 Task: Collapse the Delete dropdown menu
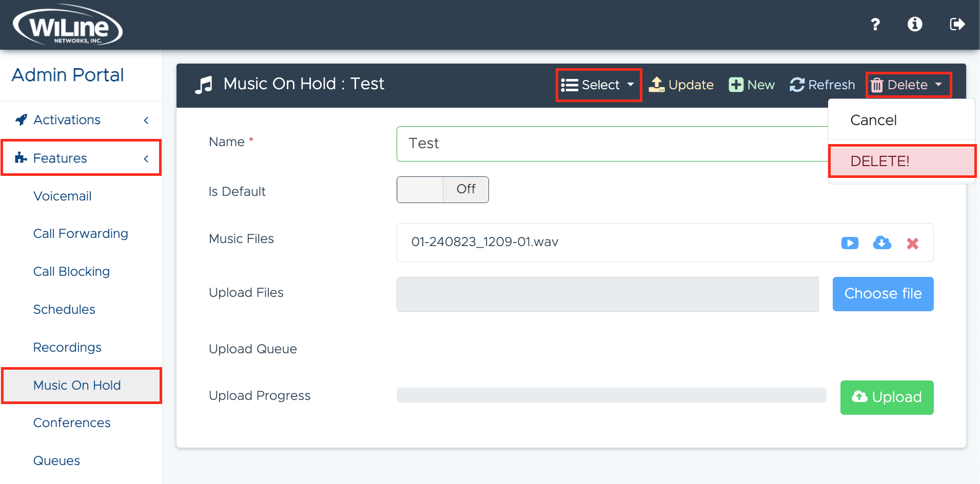coord(908,85)
